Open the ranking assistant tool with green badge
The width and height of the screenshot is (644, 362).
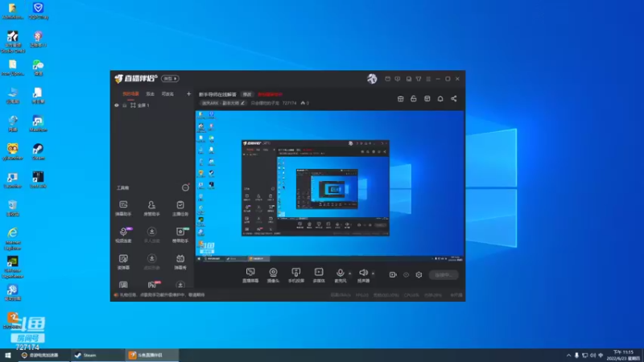pos(180,235)
